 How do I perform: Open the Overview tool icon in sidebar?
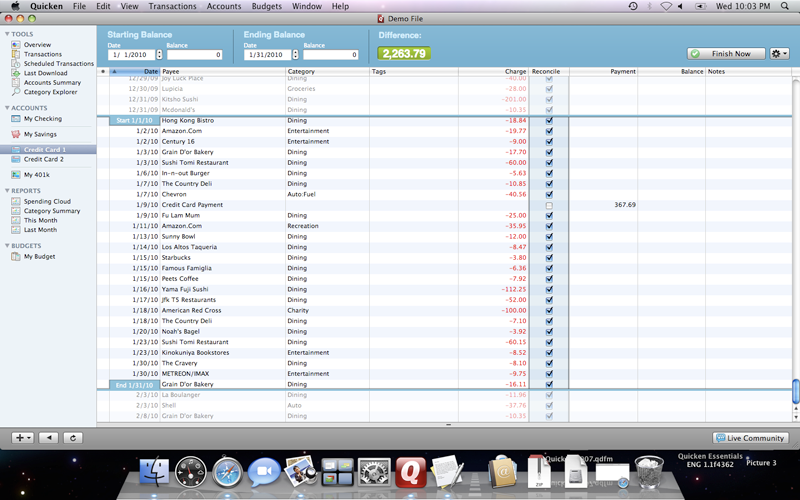click(16, 45)
